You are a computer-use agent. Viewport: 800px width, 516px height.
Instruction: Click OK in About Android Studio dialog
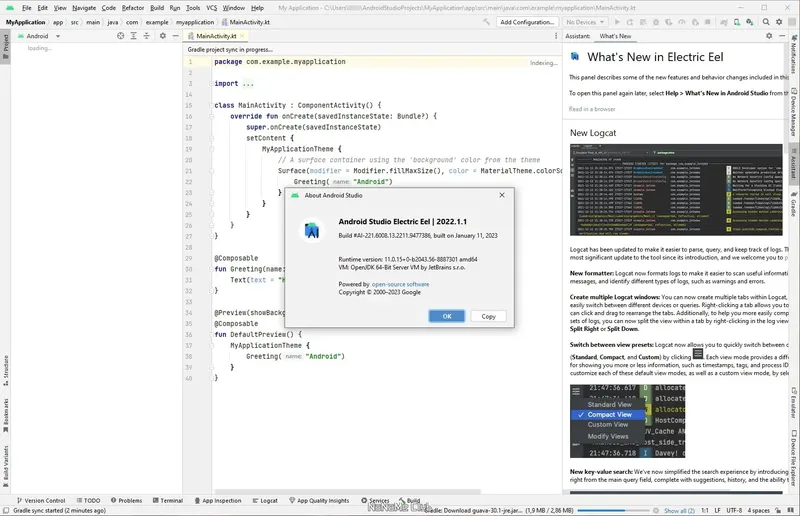click(446, 316)
